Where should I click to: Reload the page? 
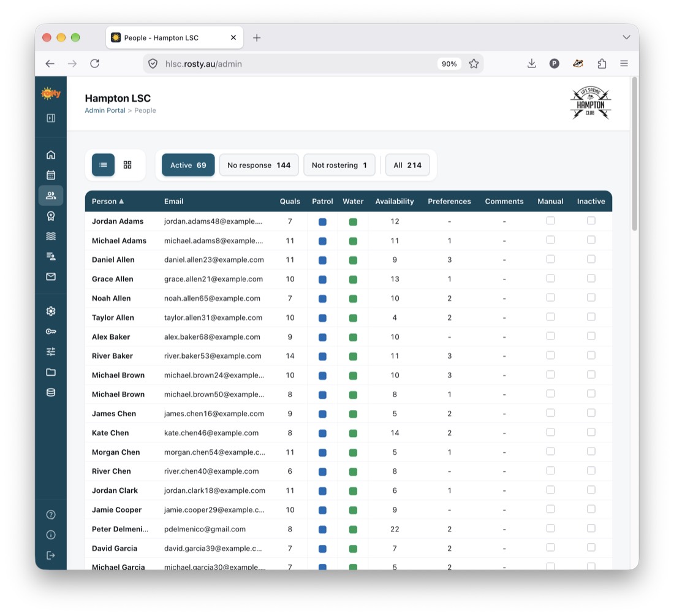click(x=94, y=64)
